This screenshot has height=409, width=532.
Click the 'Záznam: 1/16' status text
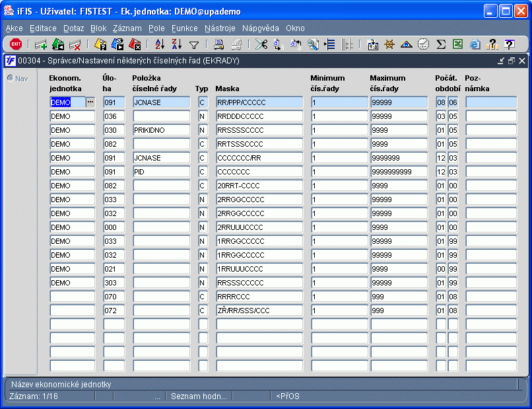(34, 396)
